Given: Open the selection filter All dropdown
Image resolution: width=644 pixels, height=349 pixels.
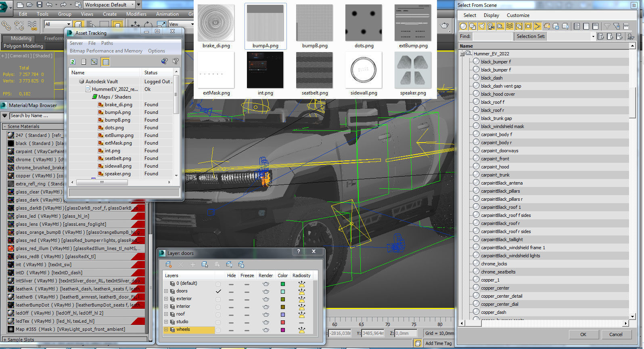Looking at the screenshot, I should (58, 24).
